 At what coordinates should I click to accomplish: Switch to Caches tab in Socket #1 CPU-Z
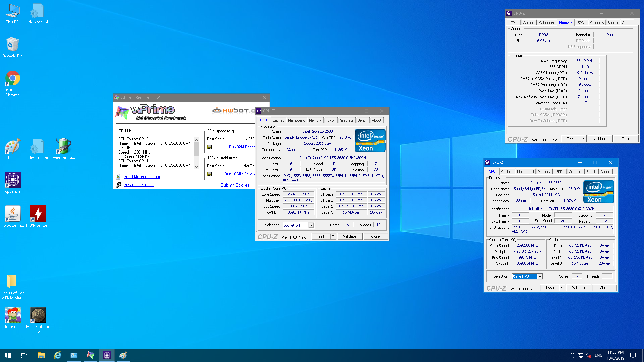[278, 120]
